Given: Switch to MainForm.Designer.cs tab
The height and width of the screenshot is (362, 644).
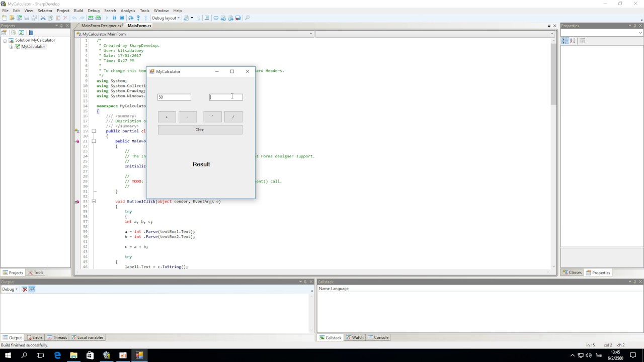Looking at the screenshot, I should click(101, 26).
